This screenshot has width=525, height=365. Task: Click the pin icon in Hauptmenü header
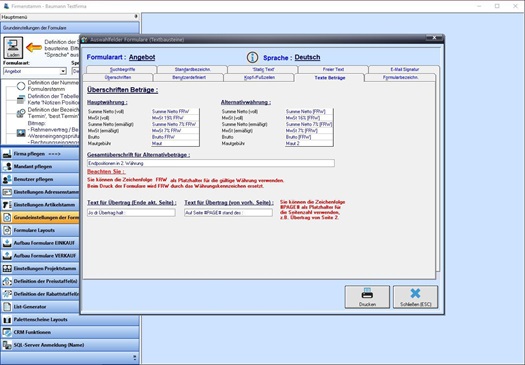click(x=136, y=16)
